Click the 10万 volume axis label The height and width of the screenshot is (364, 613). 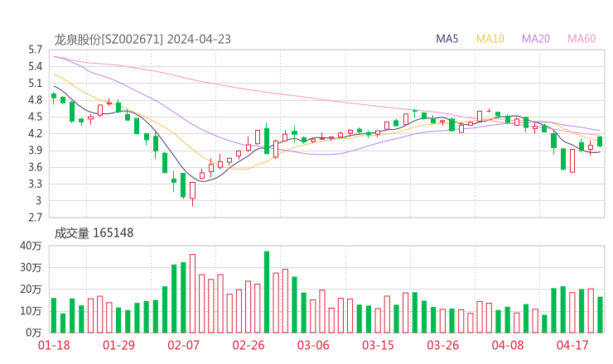(x=31, y=311)
